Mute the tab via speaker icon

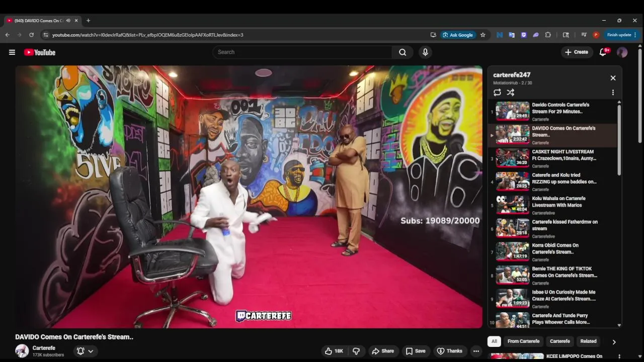pos(68,21)
